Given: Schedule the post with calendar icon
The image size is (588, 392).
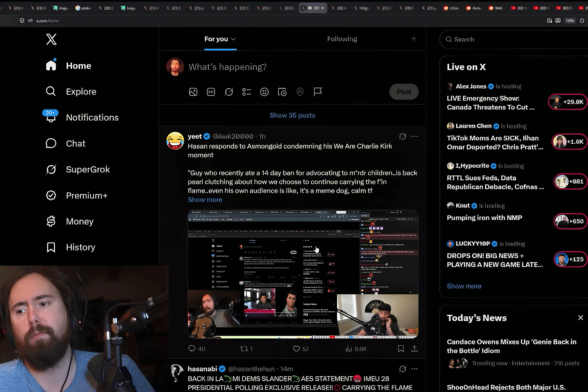Looking at the screenshot, I should point(282,92).
